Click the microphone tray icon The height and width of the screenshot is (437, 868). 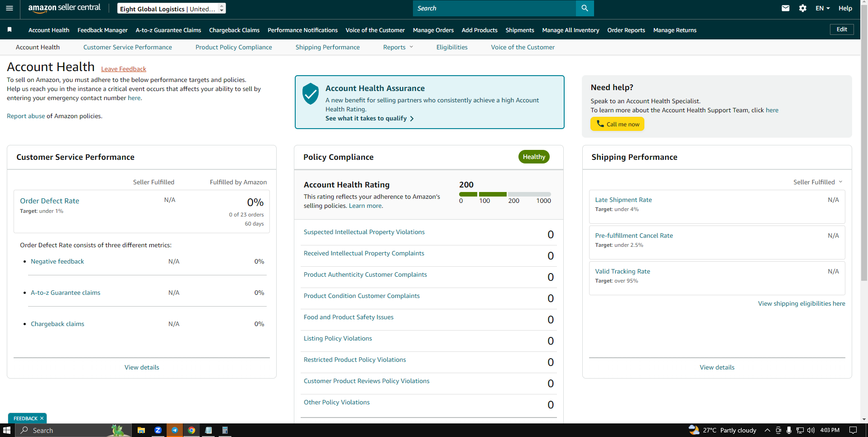click(x=789, y=430)
